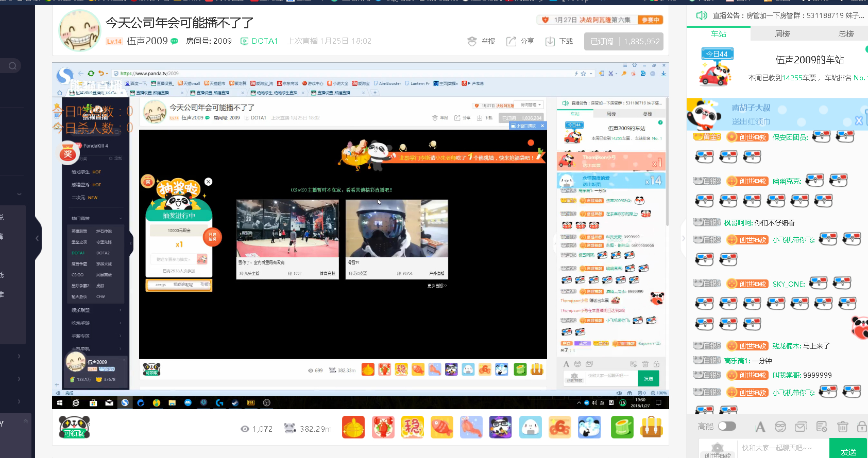
Task: Click the chat message input field
Action: [x=783, y=448]
